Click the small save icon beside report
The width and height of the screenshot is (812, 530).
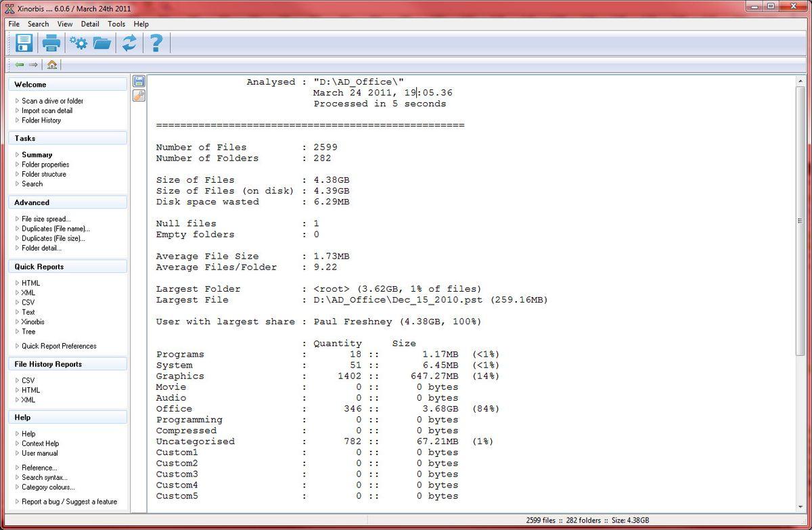139,82
